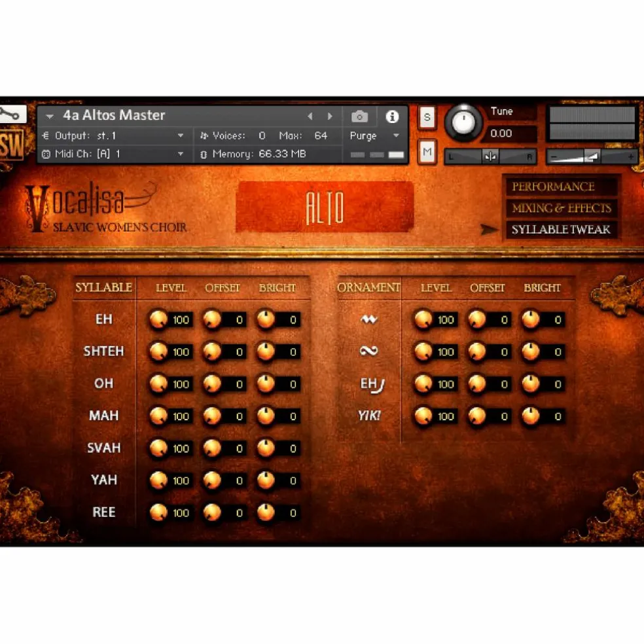
Task: Click the Voices note icon
Action: [204, 135]
